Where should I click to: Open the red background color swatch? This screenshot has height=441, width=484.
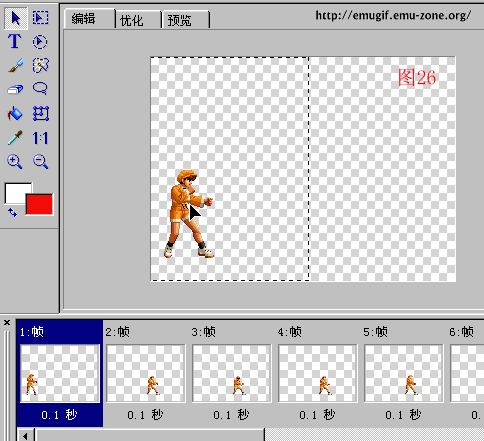point(39,204)
